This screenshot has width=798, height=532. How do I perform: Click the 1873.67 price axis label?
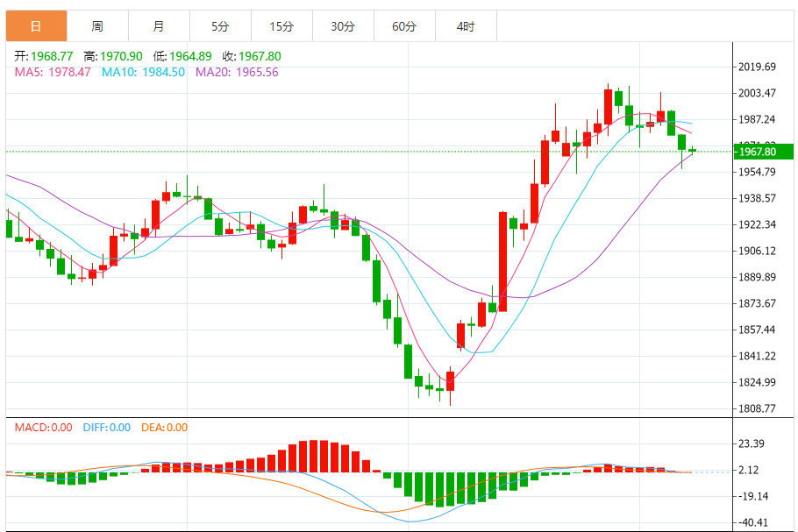[x=757, y=303]
